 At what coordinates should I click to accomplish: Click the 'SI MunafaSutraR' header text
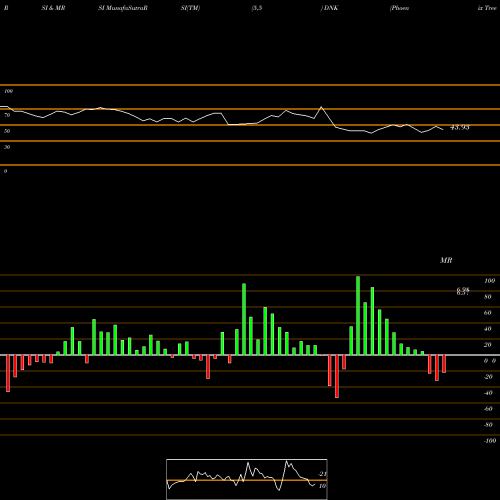[123, 8]
